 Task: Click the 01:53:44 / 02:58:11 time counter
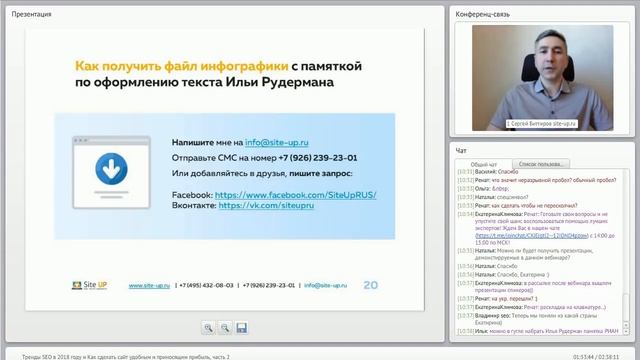[x=596, y=357]
